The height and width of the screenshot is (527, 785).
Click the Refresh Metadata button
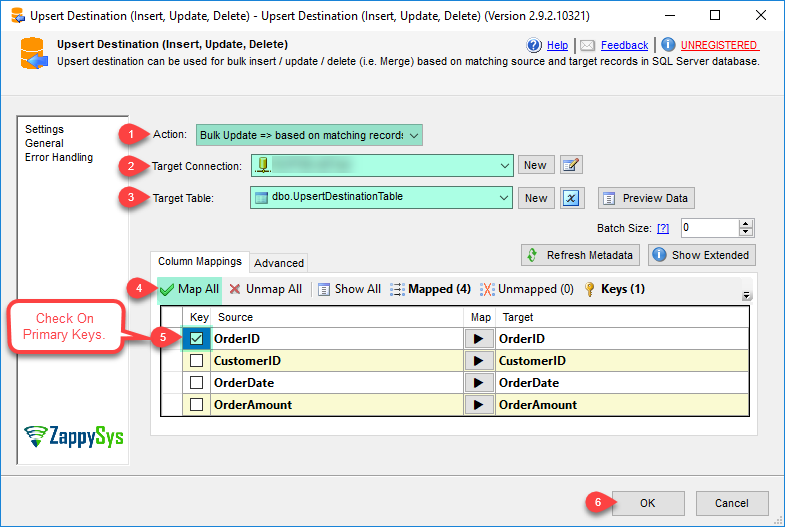click(x=580, y=255)
